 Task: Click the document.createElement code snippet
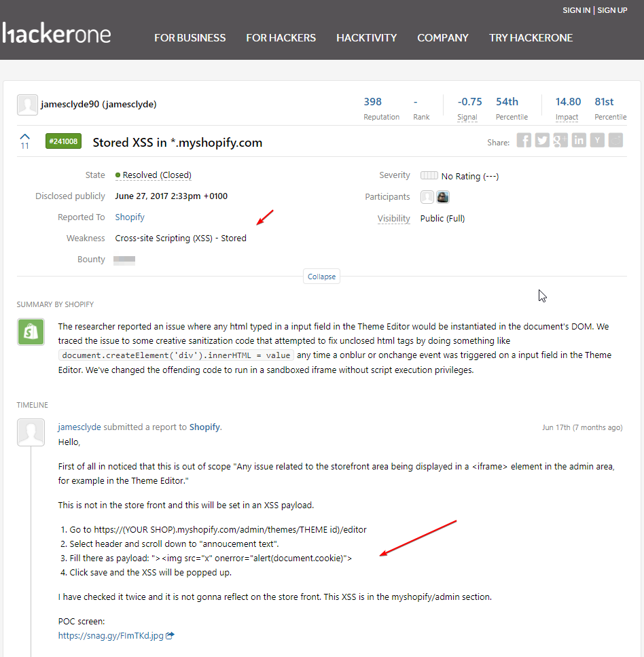176,355
